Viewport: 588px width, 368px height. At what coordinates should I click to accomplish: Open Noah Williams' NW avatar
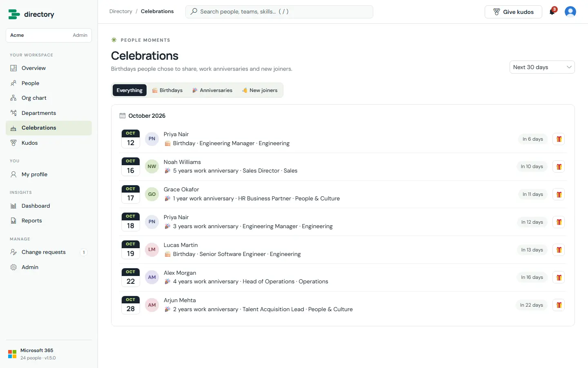(152, 166)
